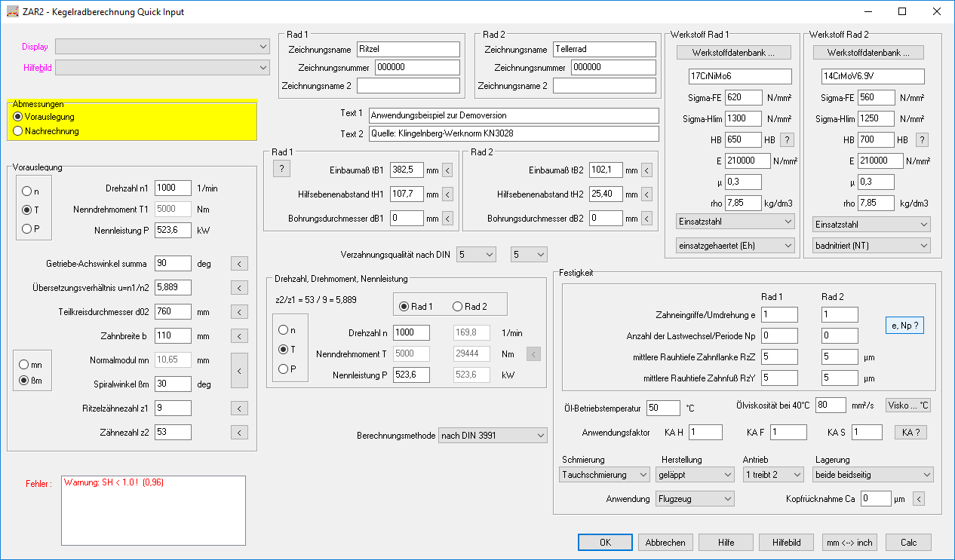955x560 pixels.
Task: Click the Drehzahl n1 input field
Action: pyautogui.click(x=173, y=188)
